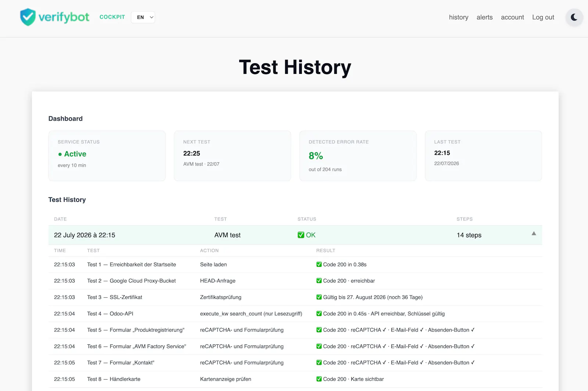Click check icon for Gültig bis 27. August
This screenshot has width=588, height=391.
coord(319,297)
